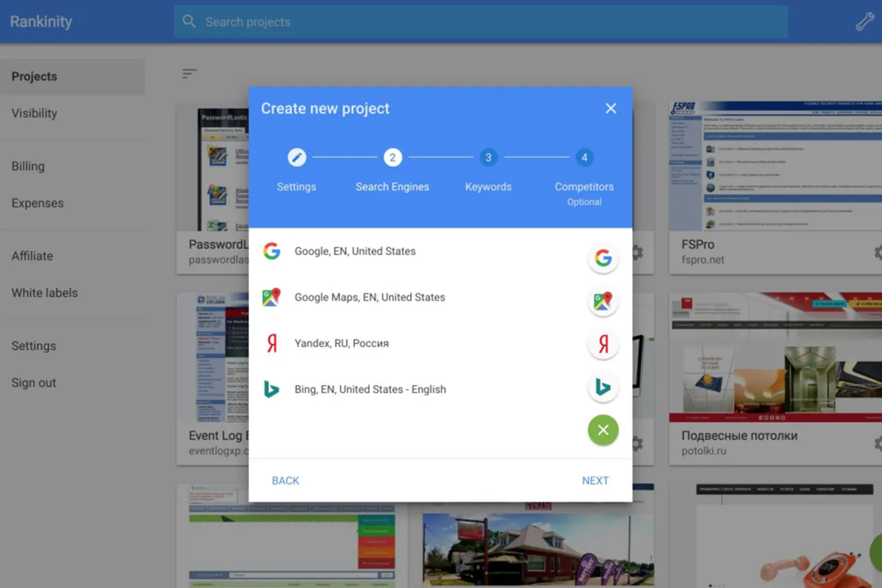Add Yandex using the round Yandex button
Viewport: 882px width, 588px height.
click(603, 345)
